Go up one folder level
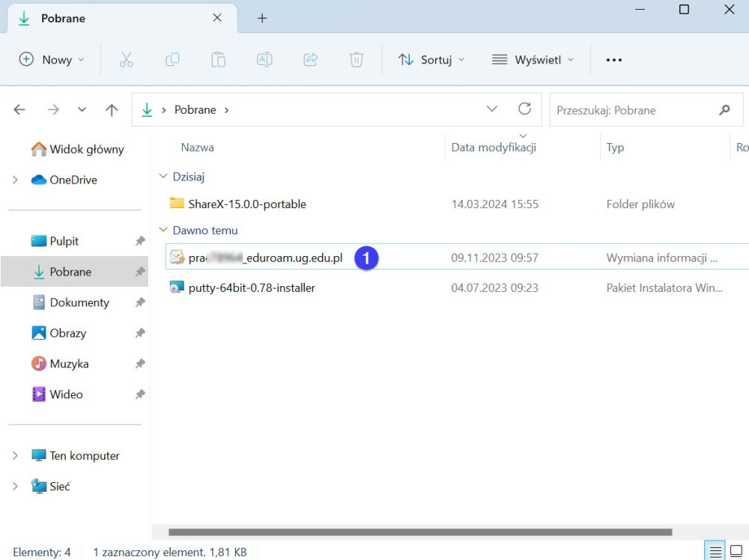Screen dimensions: 749x560 pyautogui.click(x=112, y=110)
